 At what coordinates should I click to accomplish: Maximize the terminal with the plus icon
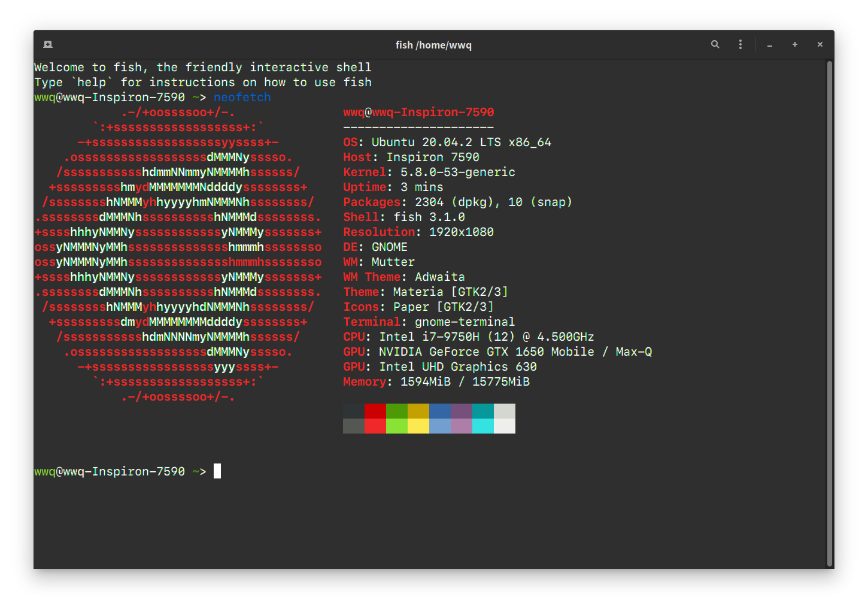click(x=795, y=44)
